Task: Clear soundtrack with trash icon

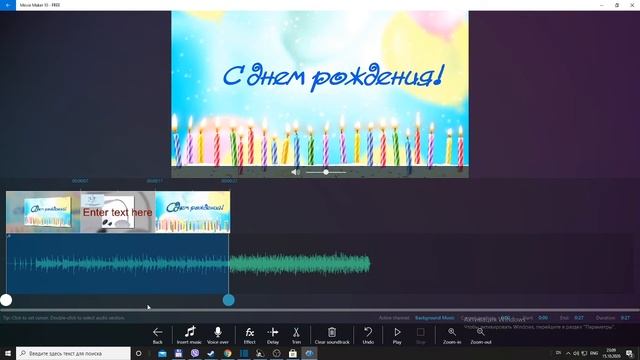Action: (332, 336)
